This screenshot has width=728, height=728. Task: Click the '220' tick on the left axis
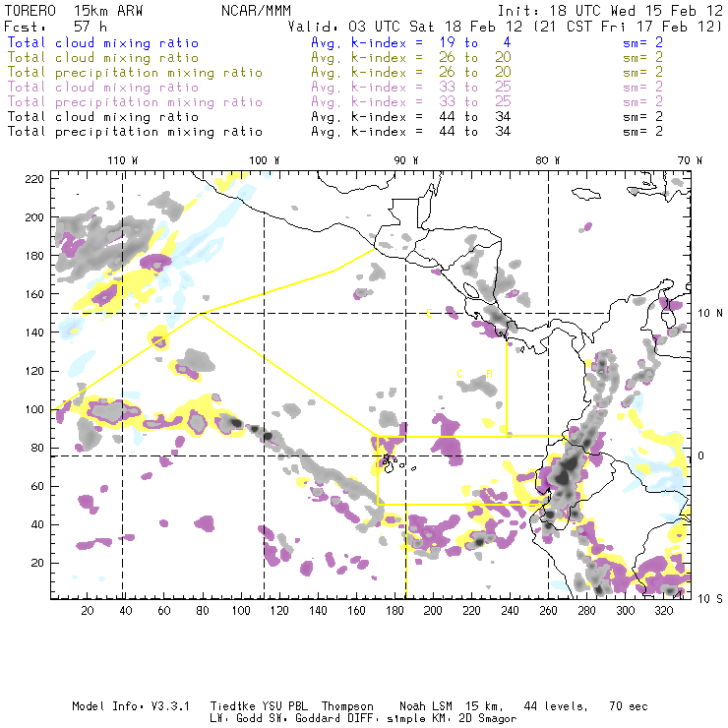pos(34,178)
